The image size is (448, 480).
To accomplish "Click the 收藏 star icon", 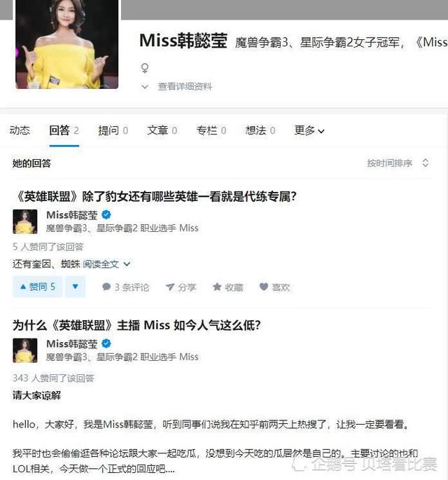I will pyautogui.click(x=217, y=287).
